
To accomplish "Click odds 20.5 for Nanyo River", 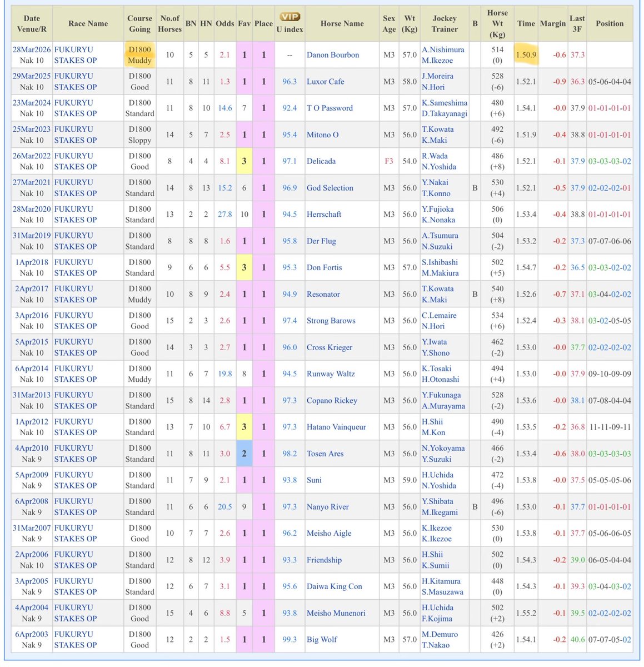I will tap(225, 507).
